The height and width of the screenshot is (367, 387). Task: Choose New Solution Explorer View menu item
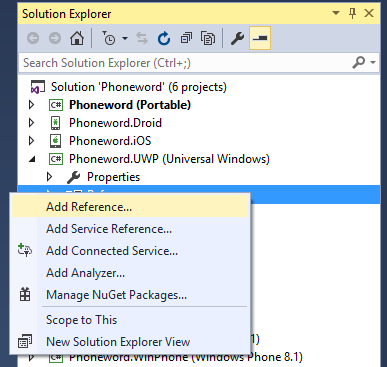(130, 342)
